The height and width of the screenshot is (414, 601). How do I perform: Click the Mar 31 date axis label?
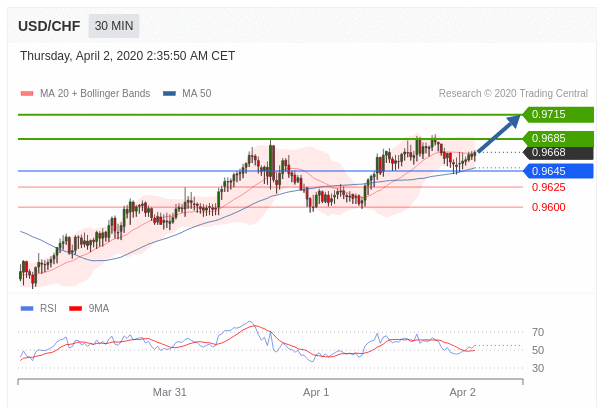(x=169, y=393)
